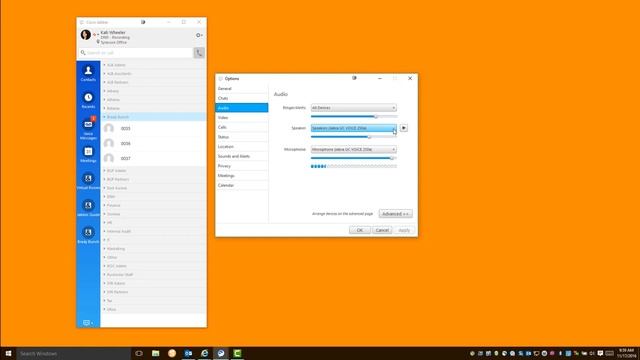
Task: Click the gear settings menu in Jabber
Action: click(x=199, y=35)
